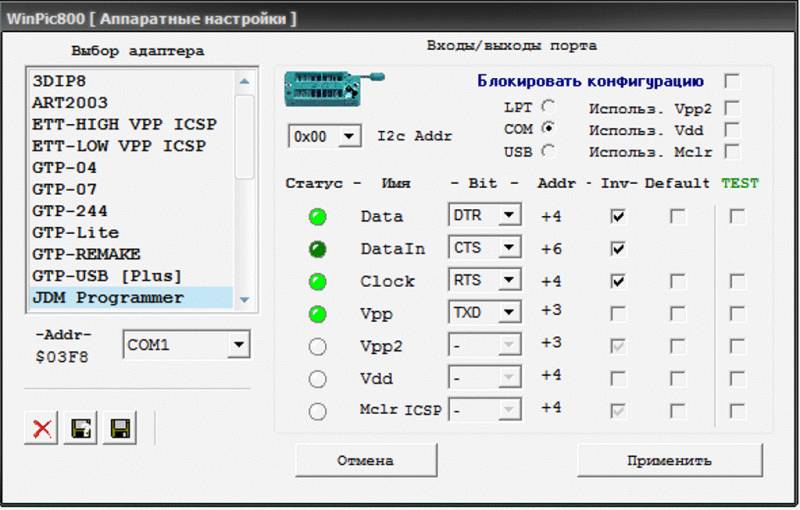Click the adapter list scroll down arrow
This screenshot has height=510, width=800.
click(x=244, y=299)
